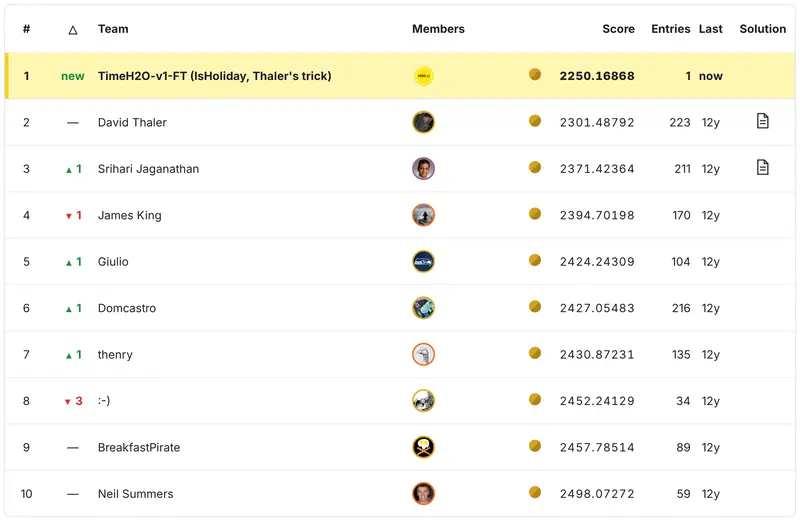The width and height of the screenshot is (800, 520).
Task: Click red down 3 indicator in :-) row
Action: pos(73,401)
